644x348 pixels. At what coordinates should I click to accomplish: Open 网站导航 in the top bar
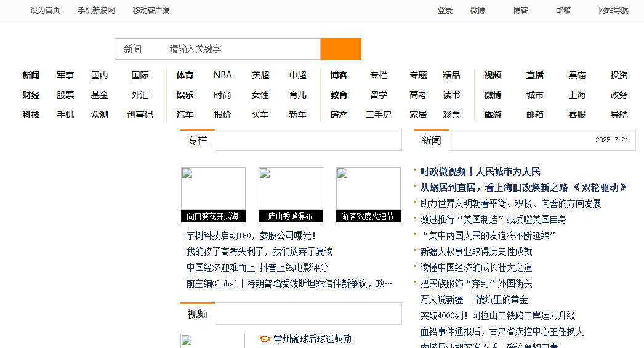tap(614, 10)
